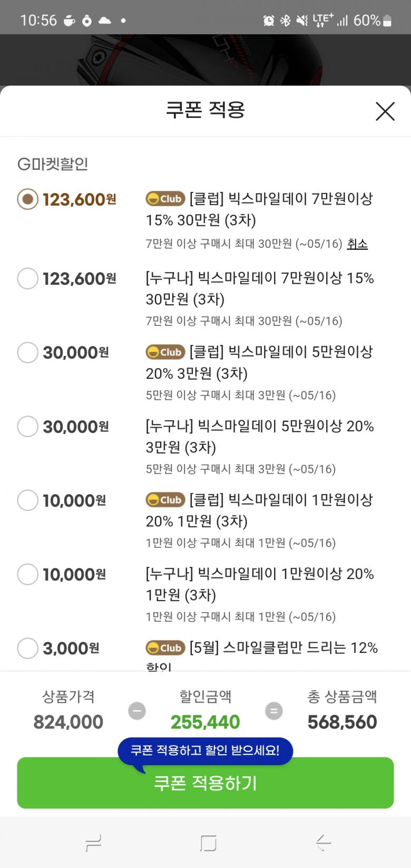Viewport: 411px width, 868px height.
Task: Close the 쿠폰 적용 coupon sheet
Action: coord(385,111)
